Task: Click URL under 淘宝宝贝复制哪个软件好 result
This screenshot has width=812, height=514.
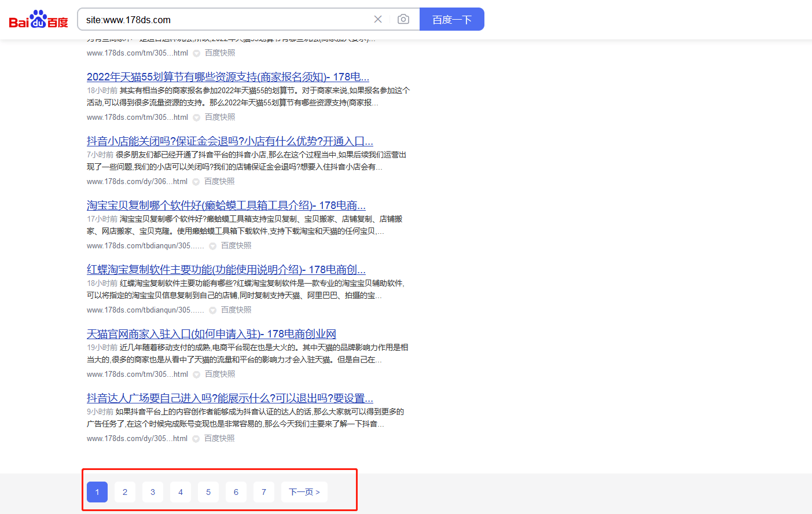Action: 145,245
